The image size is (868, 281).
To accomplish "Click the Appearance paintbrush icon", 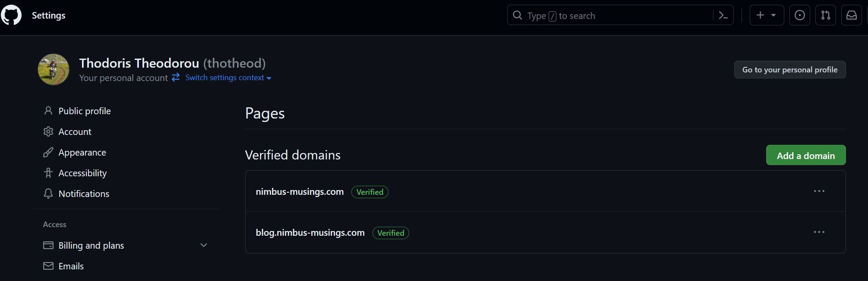I will [x=48, y=152].
